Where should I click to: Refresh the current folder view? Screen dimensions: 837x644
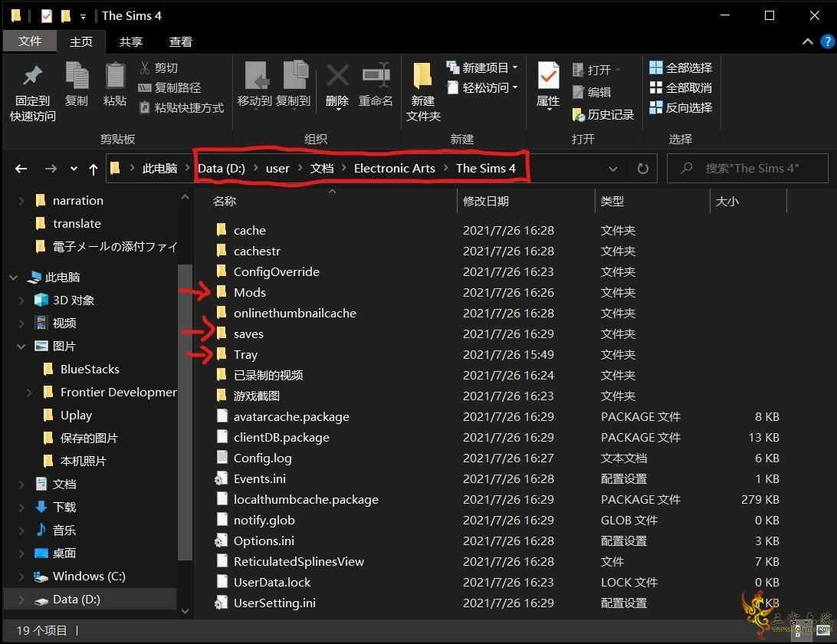tap(642, 169)
